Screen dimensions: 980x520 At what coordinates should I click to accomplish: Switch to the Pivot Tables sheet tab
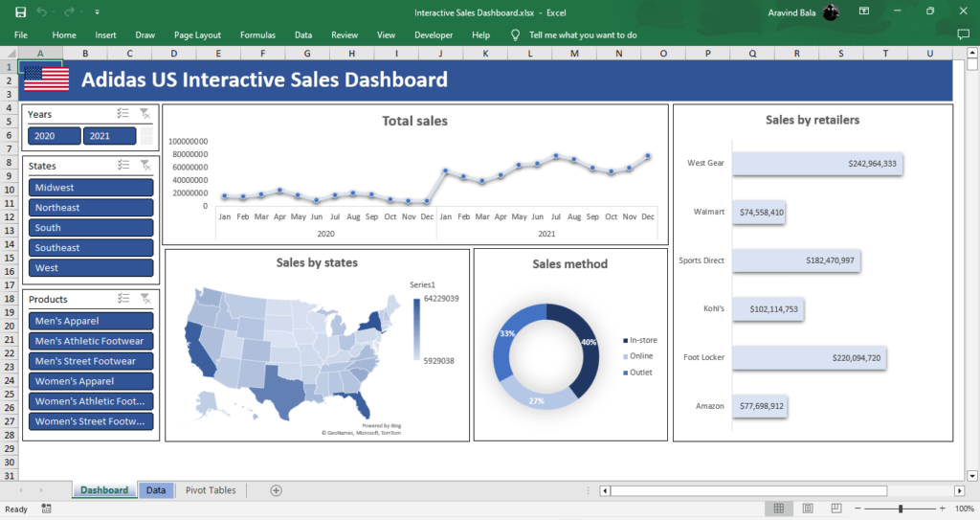click(211, 490)
